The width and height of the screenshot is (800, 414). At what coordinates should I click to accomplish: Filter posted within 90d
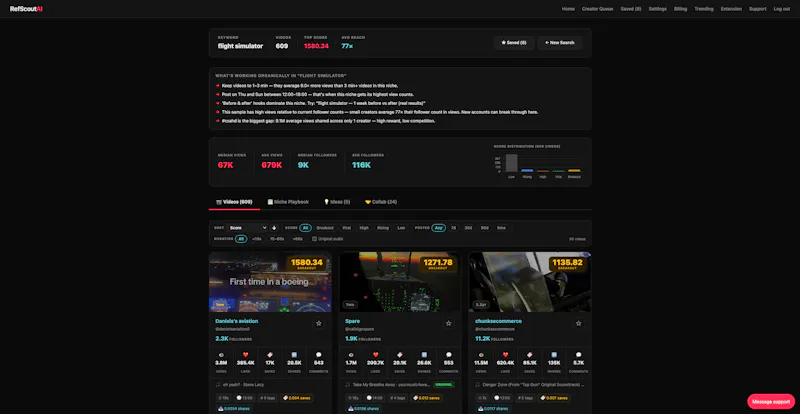tap(485, 228)
